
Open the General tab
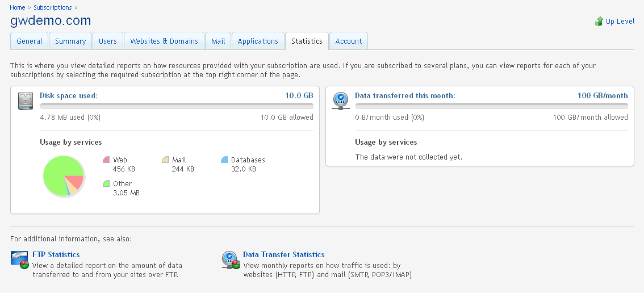pyautogui.click(x=30, y=41)
